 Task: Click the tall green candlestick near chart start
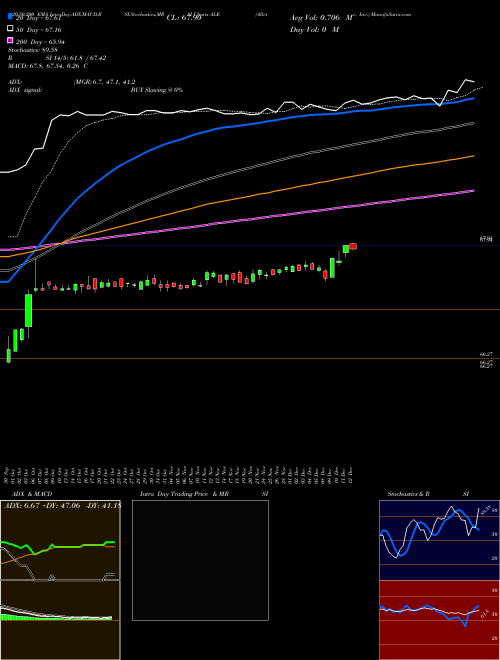pyautogui.click(x=29, y=310)
